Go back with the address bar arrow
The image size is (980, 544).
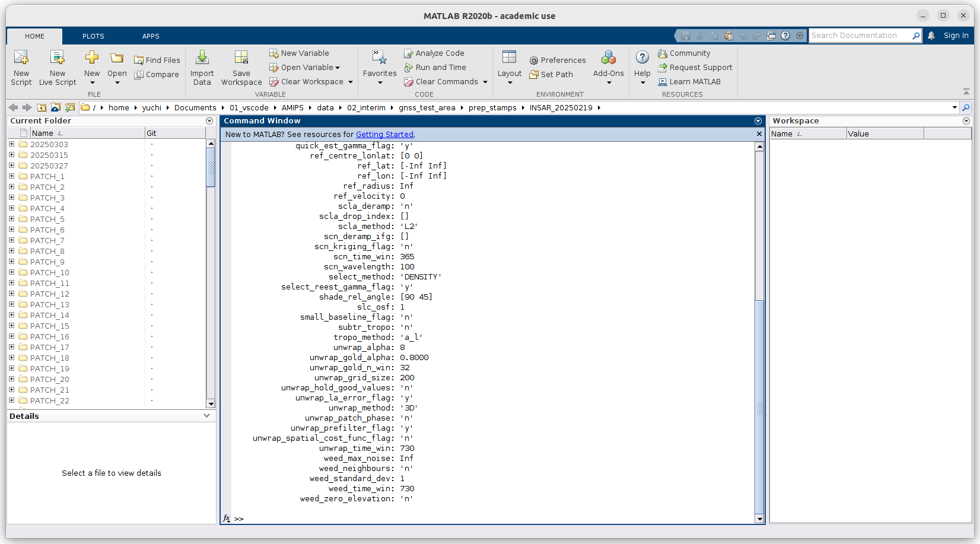[13, 107]
